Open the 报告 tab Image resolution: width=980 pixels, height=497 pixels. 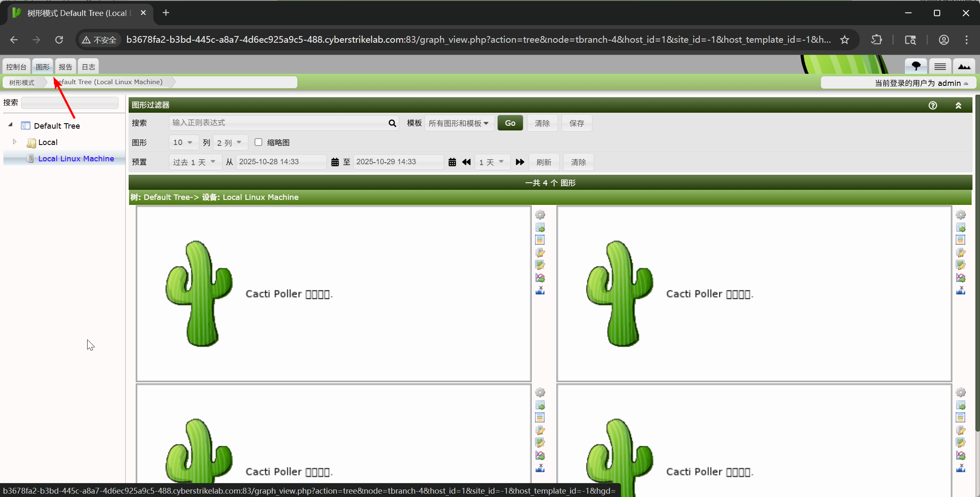[x=65, y=67]
